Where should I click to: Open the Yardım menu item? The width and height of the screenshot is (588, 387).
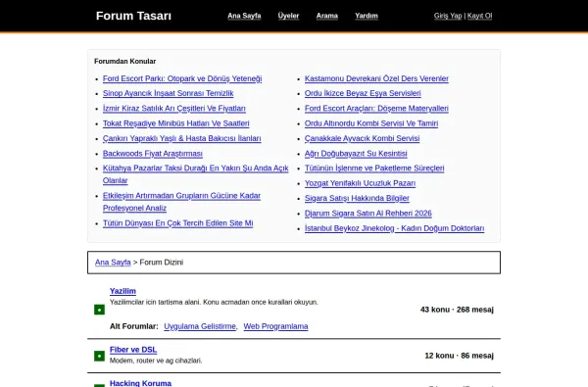tap(367, 16)
